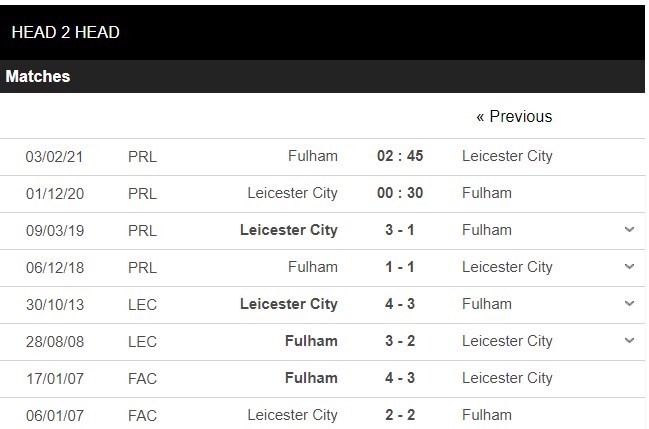Click home team Leicester City on 01/12/20

[292, 193]
